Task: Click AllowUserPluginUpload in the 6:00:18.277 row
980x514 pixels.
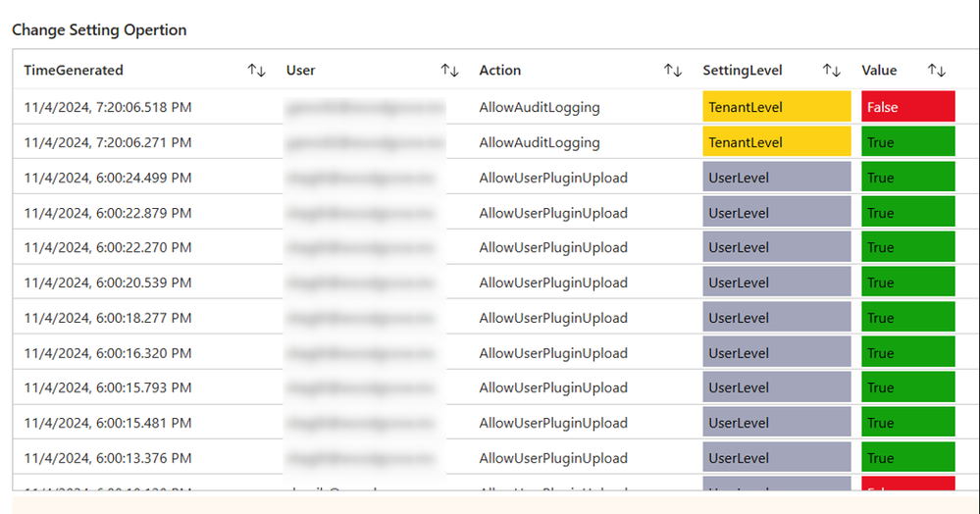Action: (553, 318)
